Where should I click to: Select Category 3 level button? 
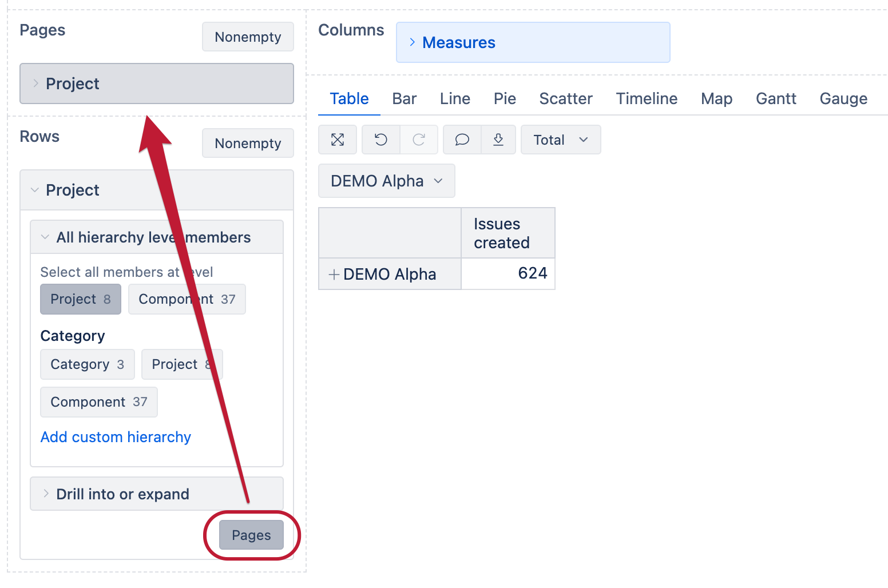click(88, 364)
